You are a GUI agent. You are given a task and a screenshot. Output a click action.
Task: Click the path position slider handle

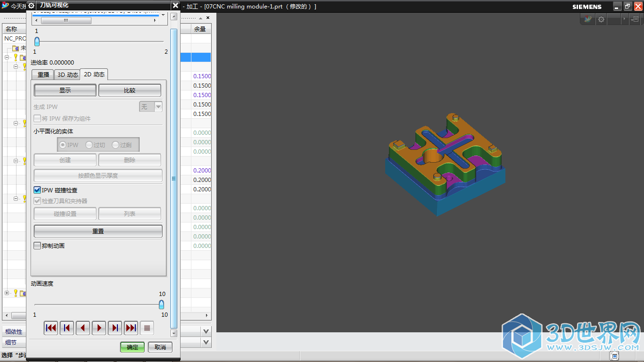(37, 41)
